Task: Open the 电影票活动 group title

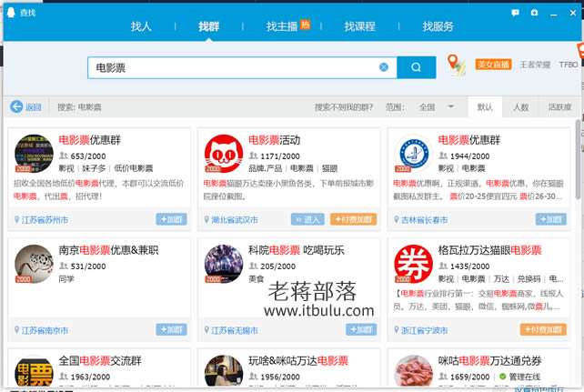Action: coord(274,140)
